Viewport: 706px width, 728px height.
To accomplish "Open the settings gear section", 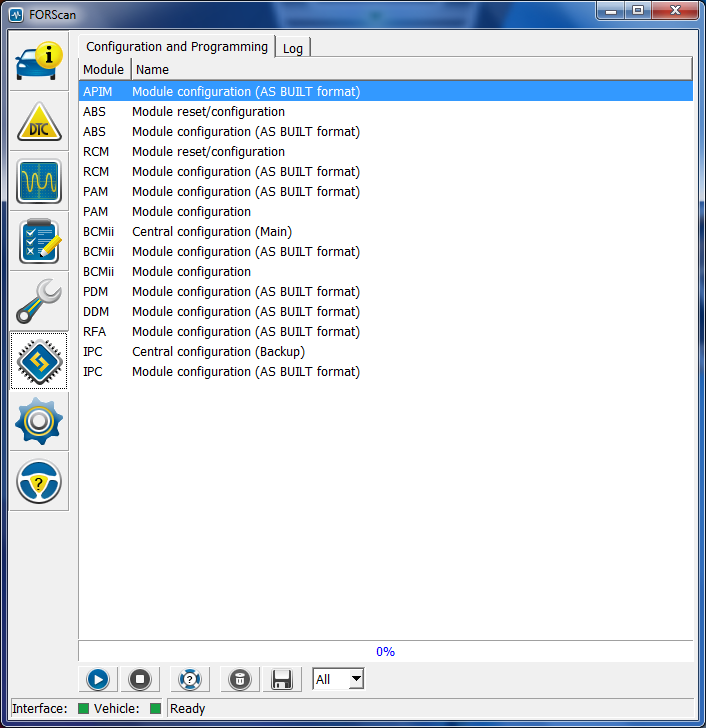I will pos(39,421).
